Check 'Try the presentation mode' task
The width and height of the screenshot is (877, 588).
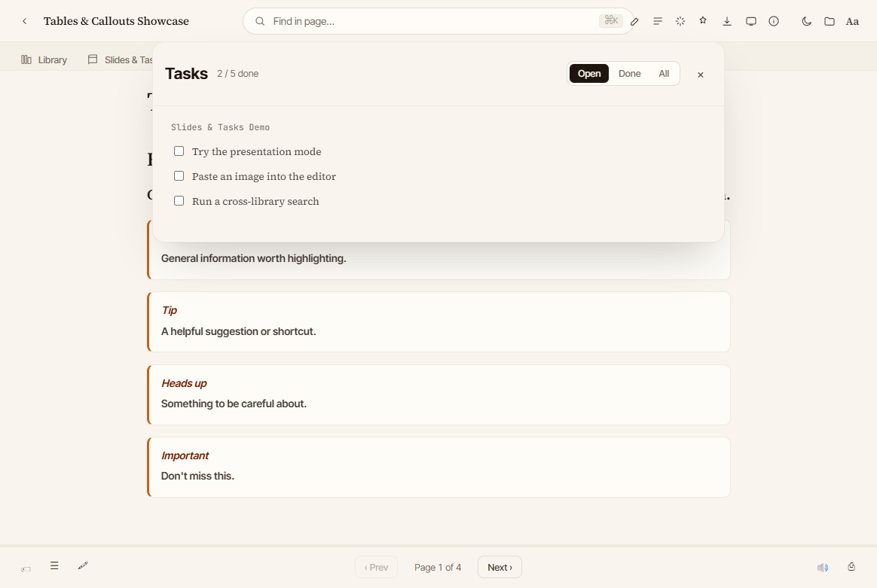coord(179,151)
